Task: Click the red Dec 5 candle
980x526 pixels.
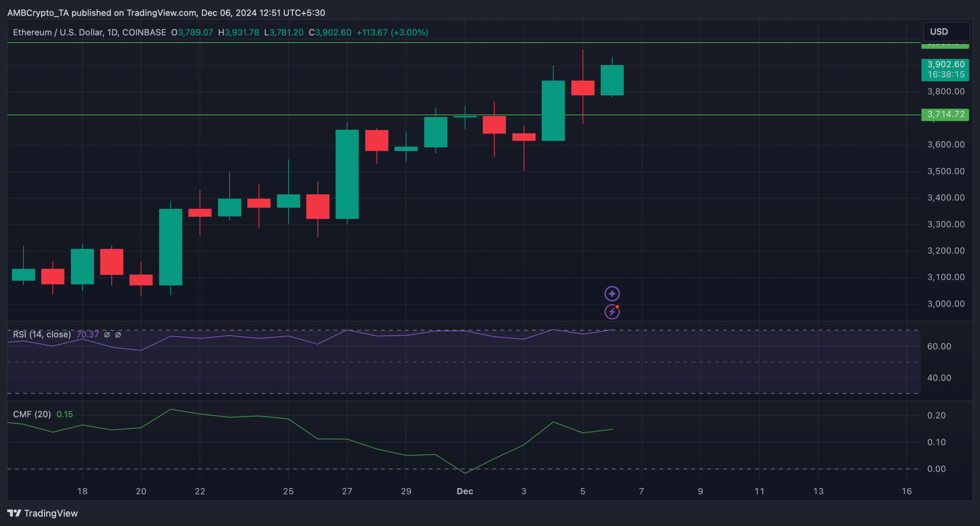Action: (583, 88)
